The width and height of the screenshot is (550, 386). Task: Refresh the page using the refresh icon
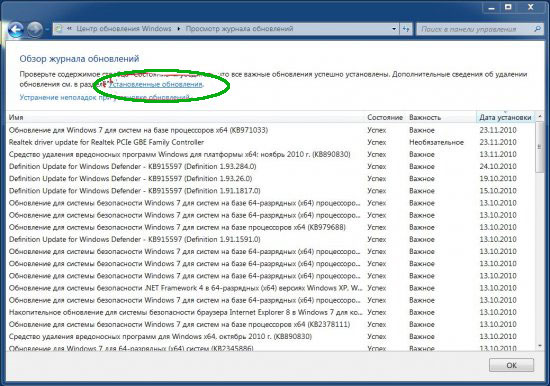click(406, 29)
